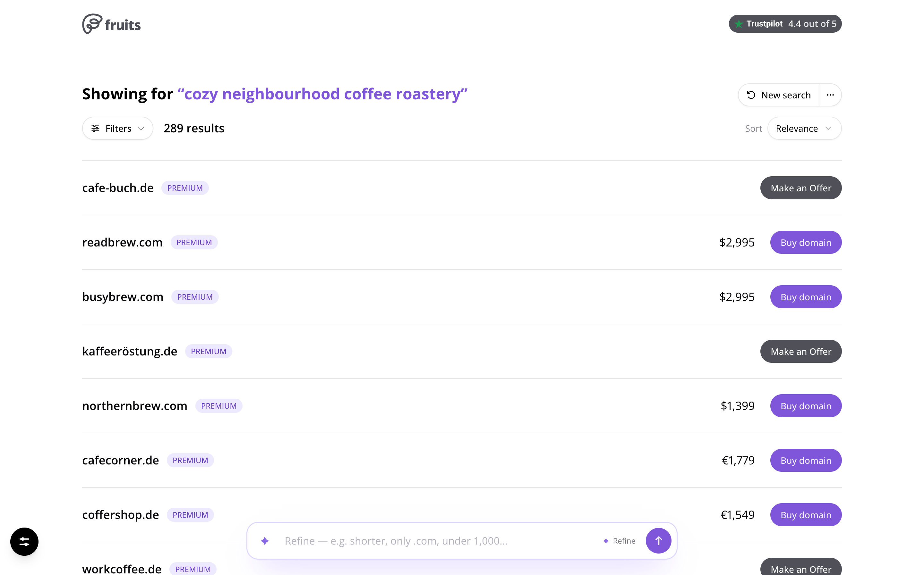Expand the Filters dropdown
Viewport: 924px width, 575px height.
[x=118, y=129]
